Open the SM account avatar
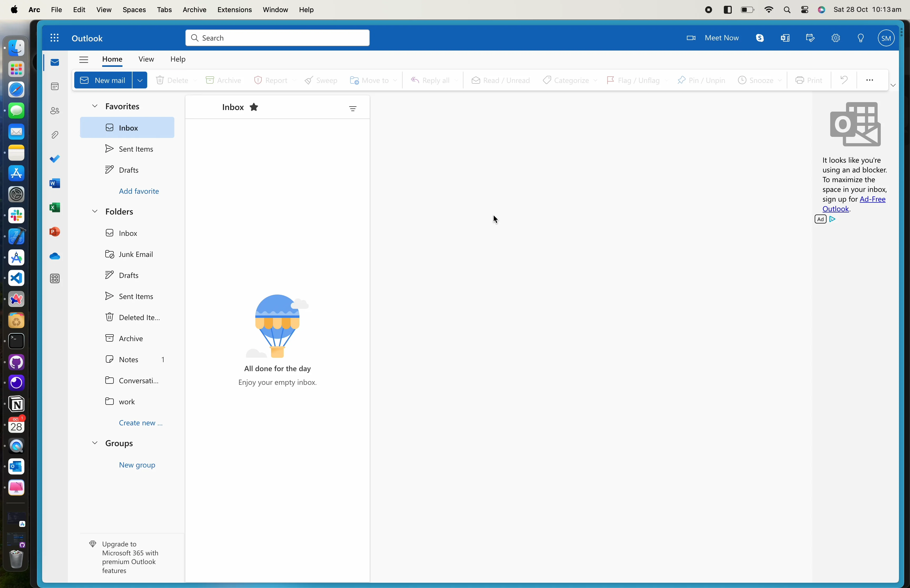 point(886,38)
